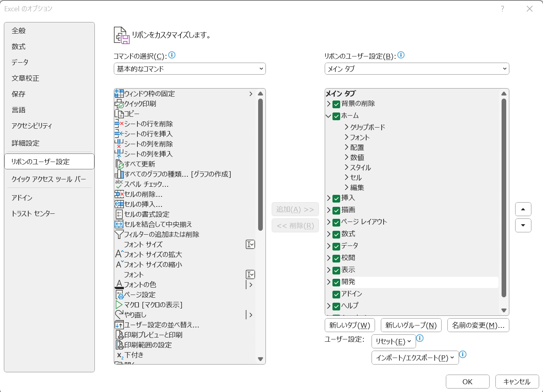Select the スペル チェック abc icon

119,184
